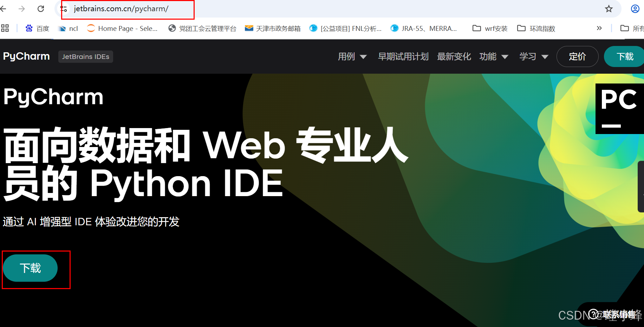View site information icon in address bar

tap(64, 9)
